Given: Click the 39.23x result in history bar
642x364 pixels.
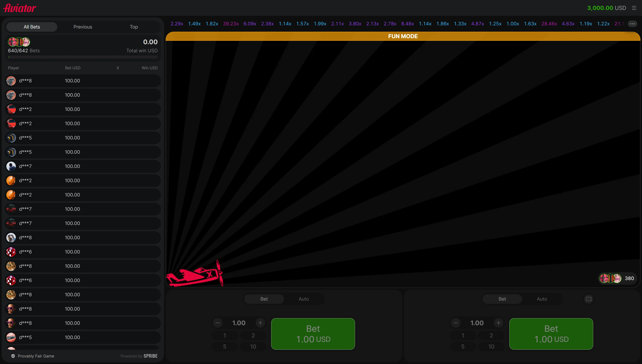Looking at the screenshot, I should click(x=231, y=24).
